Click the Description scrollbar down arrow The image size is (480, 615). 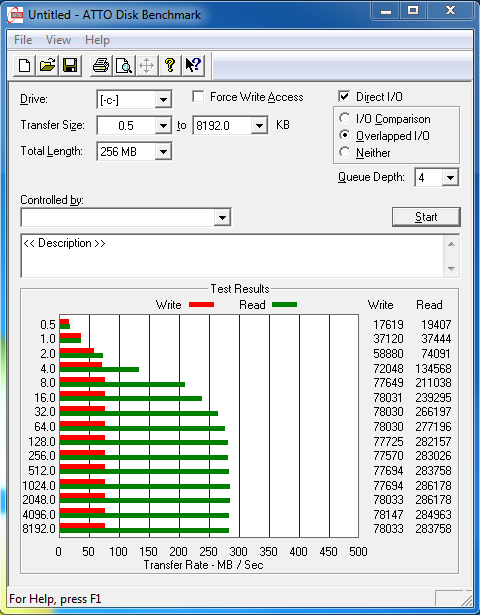[451, 269]
